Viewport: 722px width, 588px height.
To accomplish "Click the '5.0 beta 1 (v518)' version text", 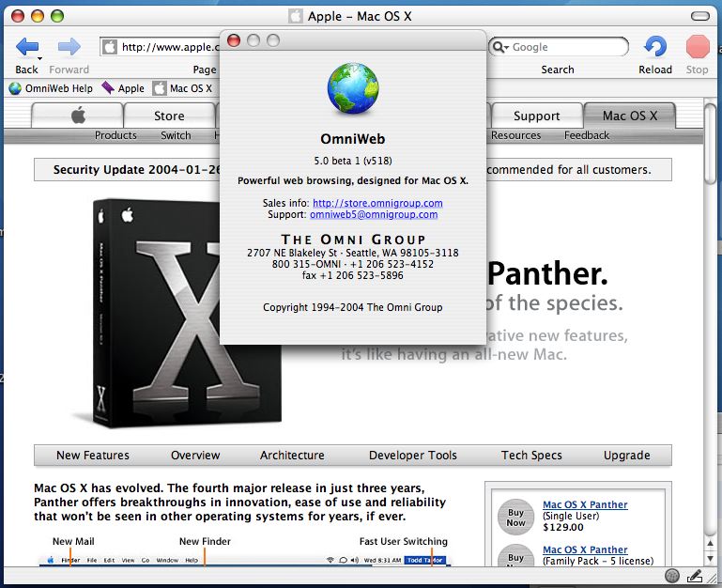I will coord(353,161).
